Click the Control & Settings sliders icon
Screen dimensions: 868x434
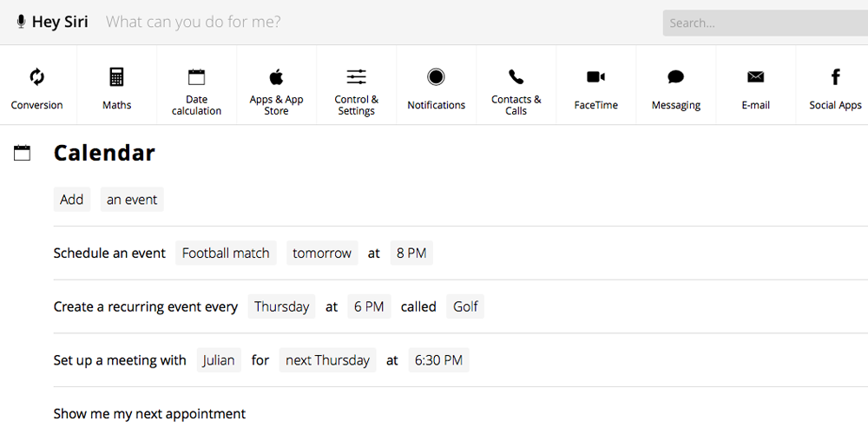tap(356, 76)
